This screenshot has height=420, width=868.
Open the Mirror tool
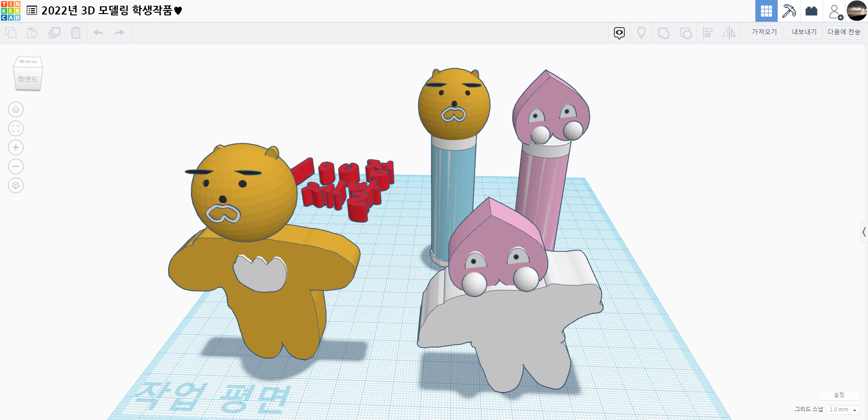[729, 33]
